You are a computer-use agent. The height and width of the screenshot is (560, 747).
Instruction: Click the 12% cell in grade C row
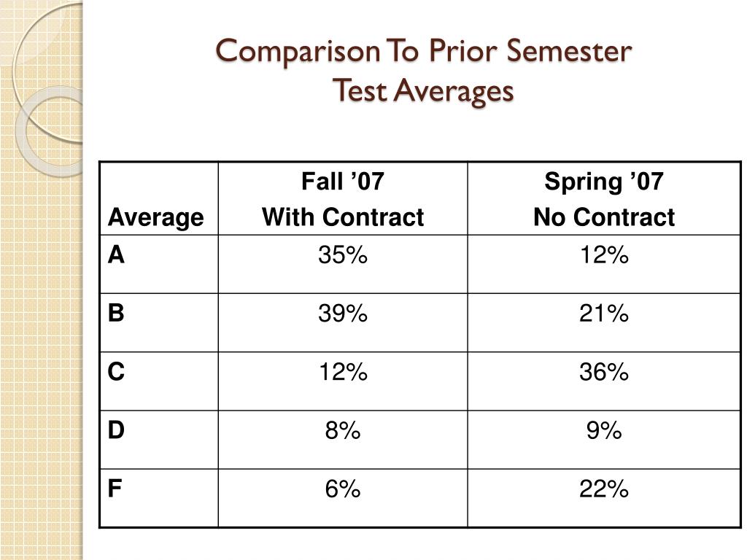tap(343, 381)
